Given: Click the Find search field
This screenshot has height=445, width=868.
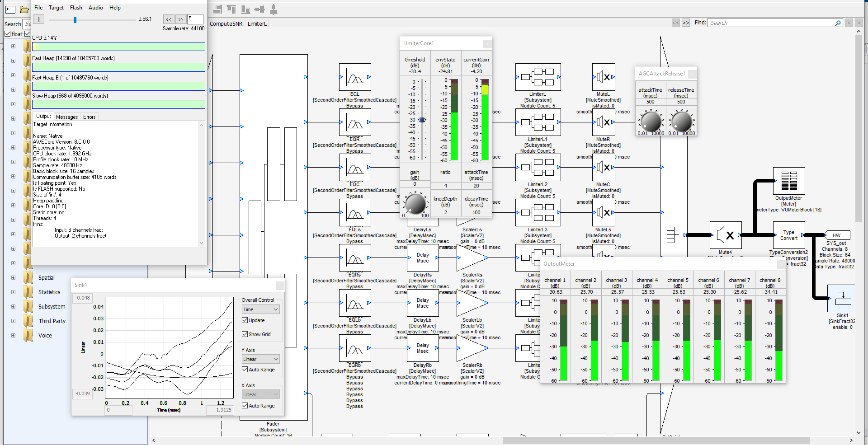Looking at the screenshot, I should [x=773, y=22].
